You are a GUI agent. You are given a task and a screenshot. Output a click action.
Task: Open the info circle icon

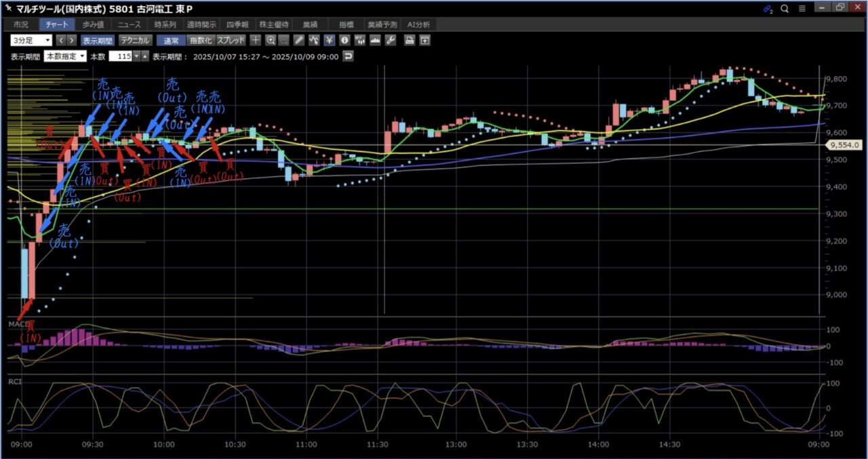coord(344,40)
